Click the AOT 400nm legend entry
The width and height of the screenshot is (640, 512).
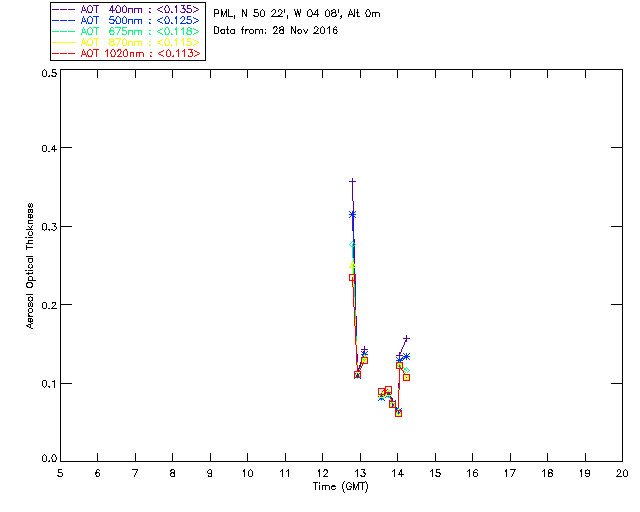(x=127, y=9)
